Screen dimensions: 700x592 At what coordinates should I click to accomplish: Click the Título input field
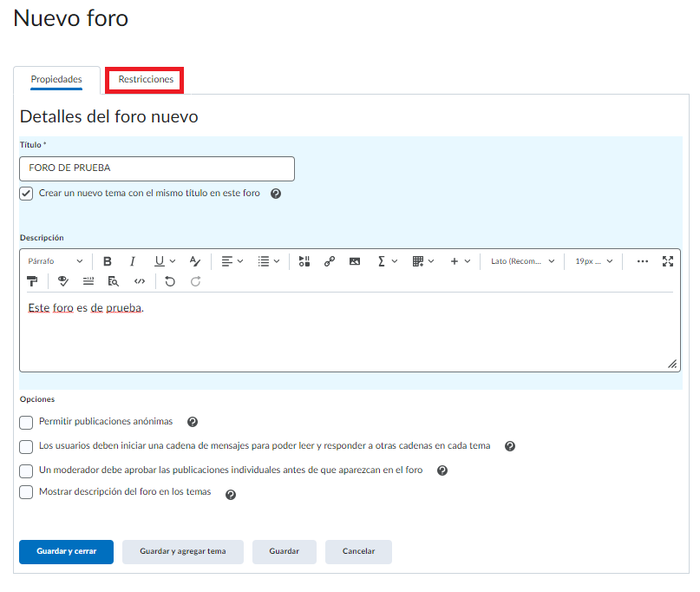[x=156, y=168]
